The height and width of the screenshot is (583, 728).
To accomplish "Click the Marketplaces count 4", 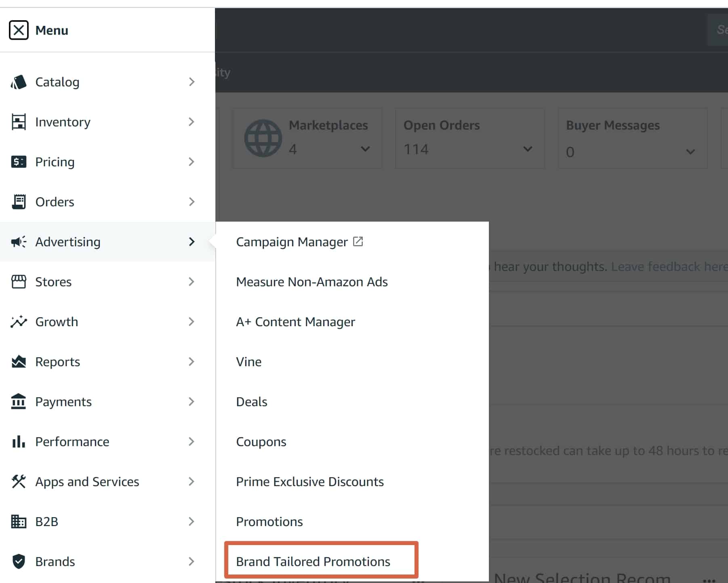I will [293, 149].
